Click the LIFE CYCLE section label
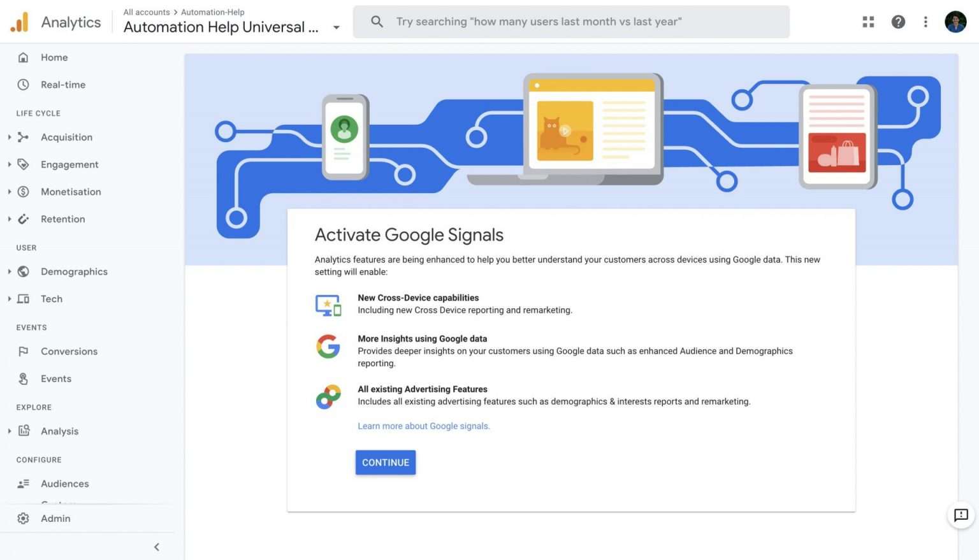The image size is (979, 560). click(x=38, y=113)
